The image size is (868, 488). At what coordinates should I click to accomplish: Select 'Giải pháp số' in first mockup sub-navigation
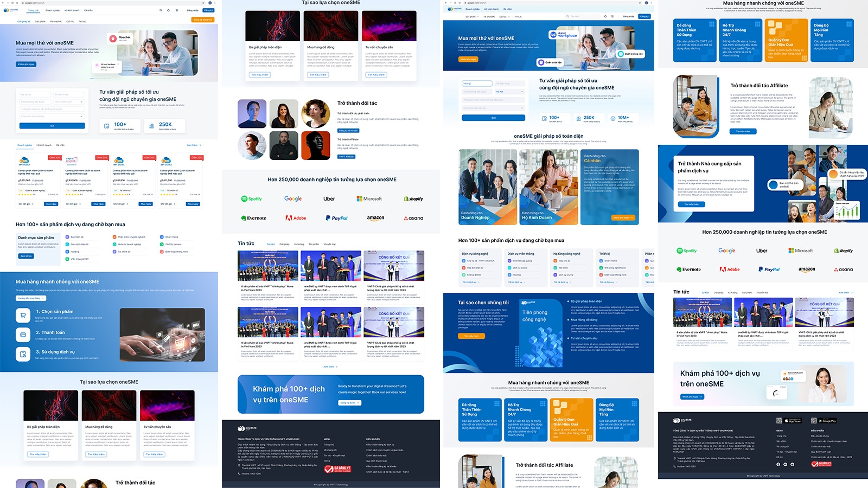[x=24, y=22]
